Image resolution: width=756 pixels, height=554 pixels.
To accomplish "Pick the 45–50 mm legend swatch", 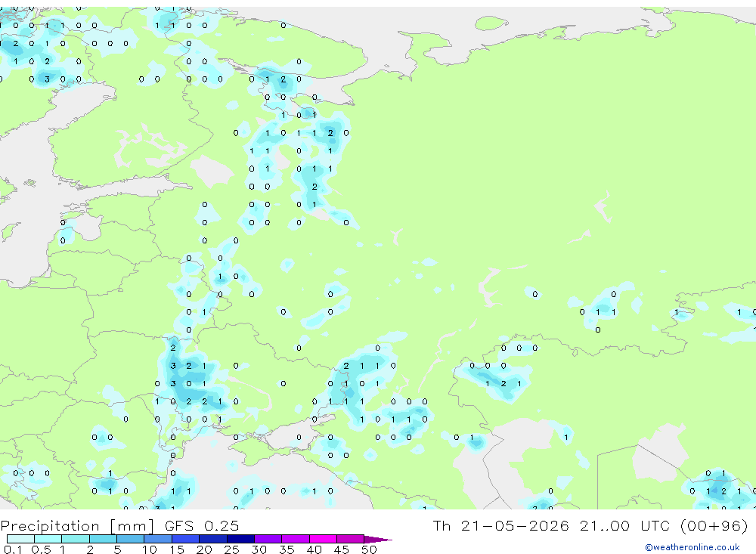I will [x=351, y=539].
